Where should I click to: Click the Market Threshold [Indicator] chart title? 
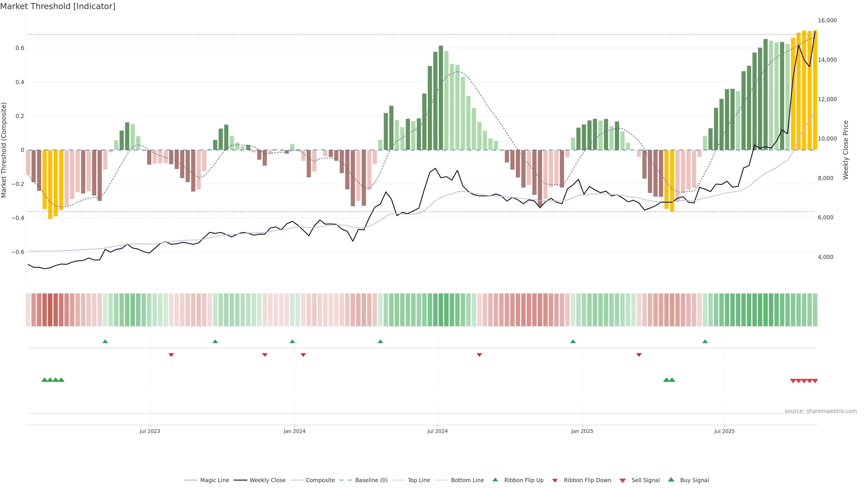coord(58,6)
